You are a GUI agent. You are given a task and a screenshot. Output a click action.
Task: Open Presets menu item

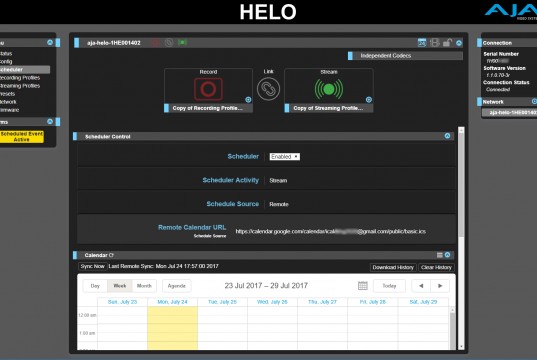(x=8, y=94)
